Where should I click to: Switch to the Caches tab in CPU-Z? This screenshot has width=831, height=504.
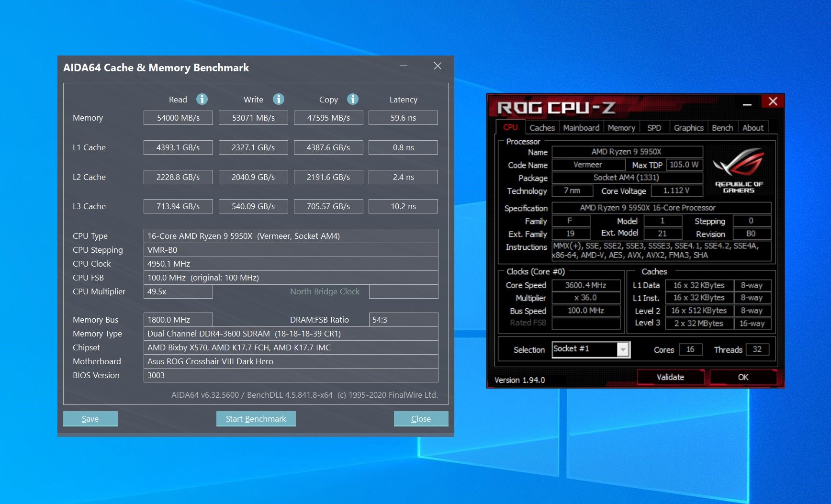(x=542, y=128)
